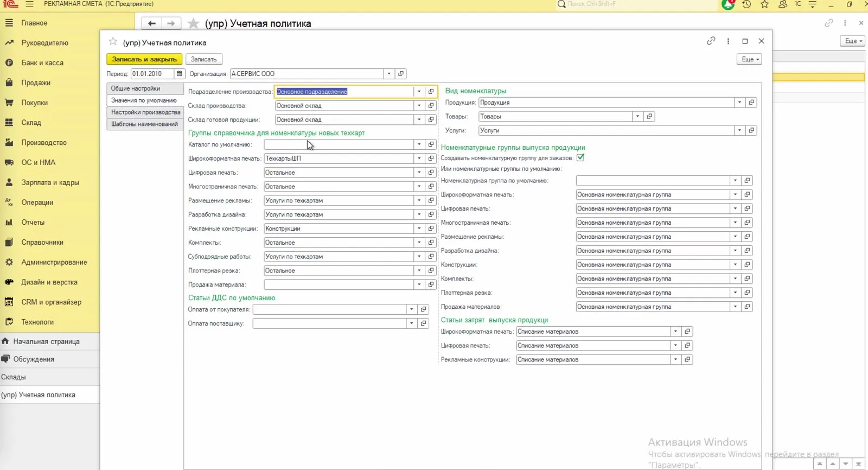Switch to Настройки производства tab

pos(145,112)
